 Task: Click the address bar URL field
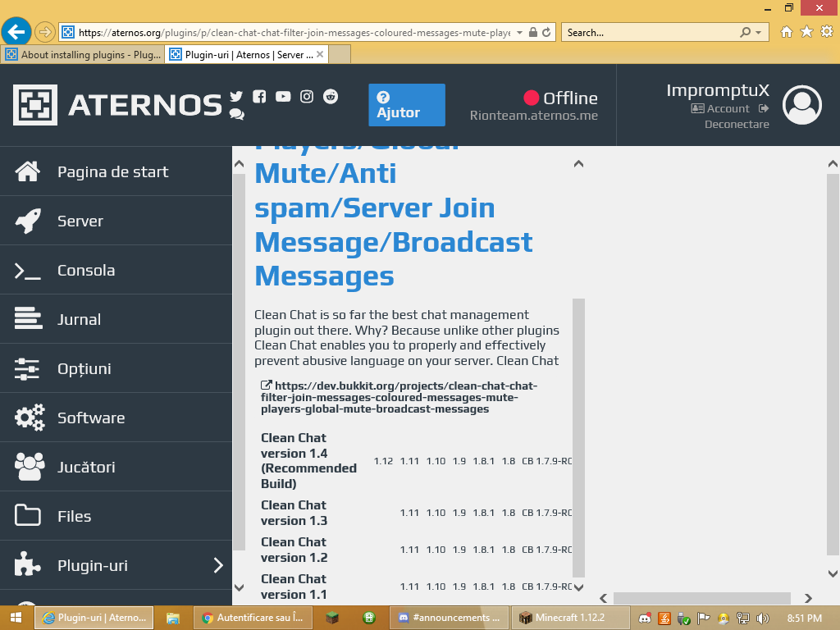click(x=294, y=33)
